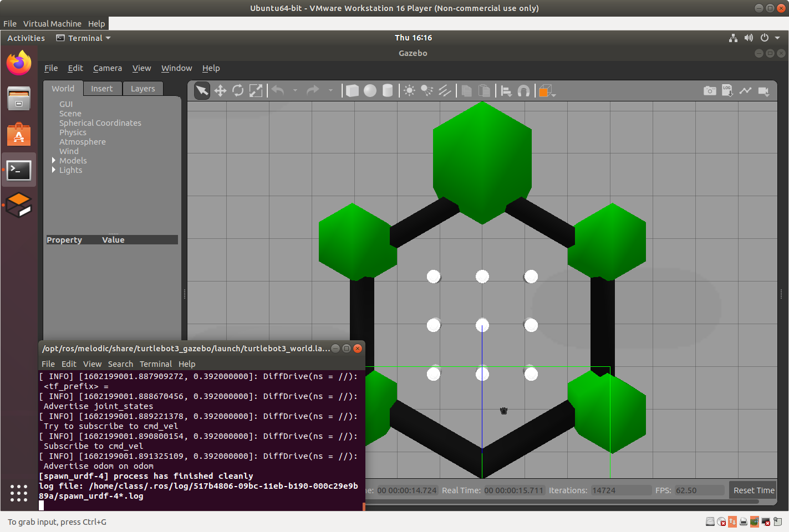Screen dimensions: 789x532
Task: Select Spherical Coordinates item
Action: point(100,123)
